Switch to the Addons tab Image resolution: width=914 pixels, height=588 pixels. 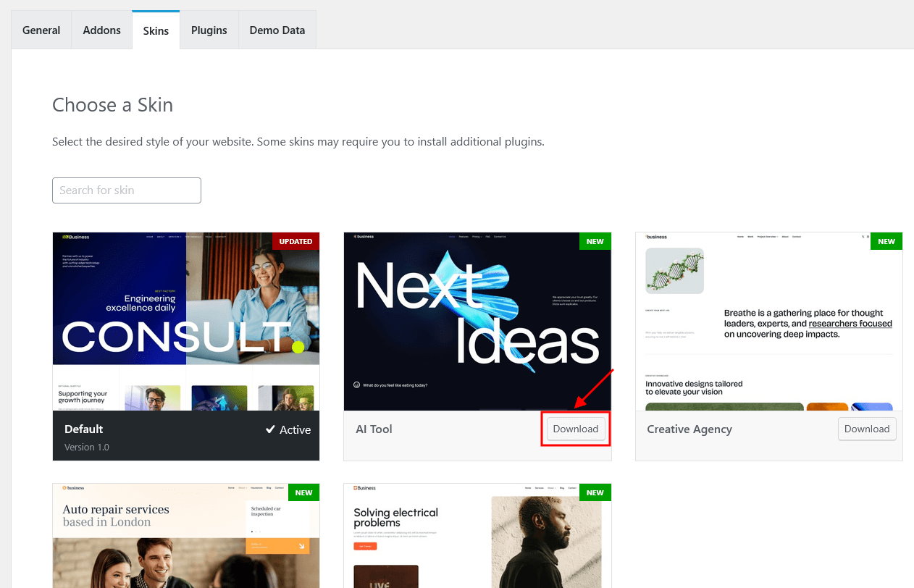pyautogui.click(x=101, y=30)
